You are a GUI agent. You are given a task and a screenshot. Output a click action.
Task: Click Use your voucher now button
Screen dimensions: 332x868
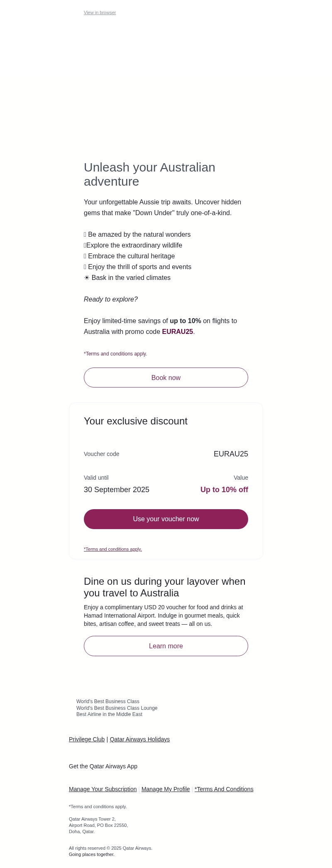(166, 519)
